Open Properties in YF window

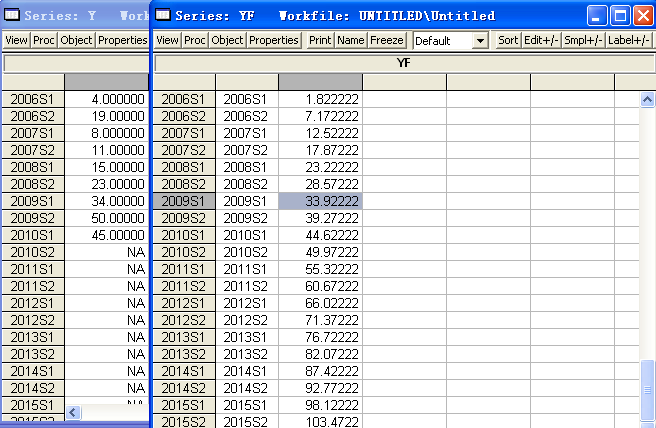tap(274, 40)
